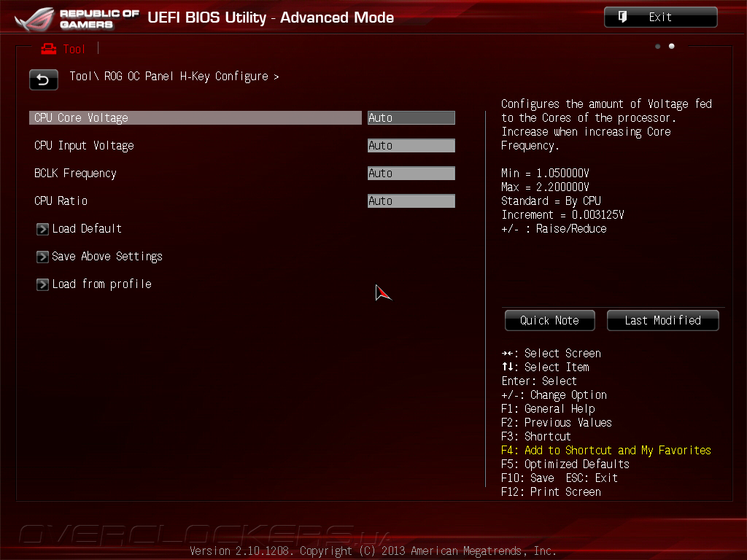
Task: Click the Standard = By CPU text
Action: [x=551, y=201]
